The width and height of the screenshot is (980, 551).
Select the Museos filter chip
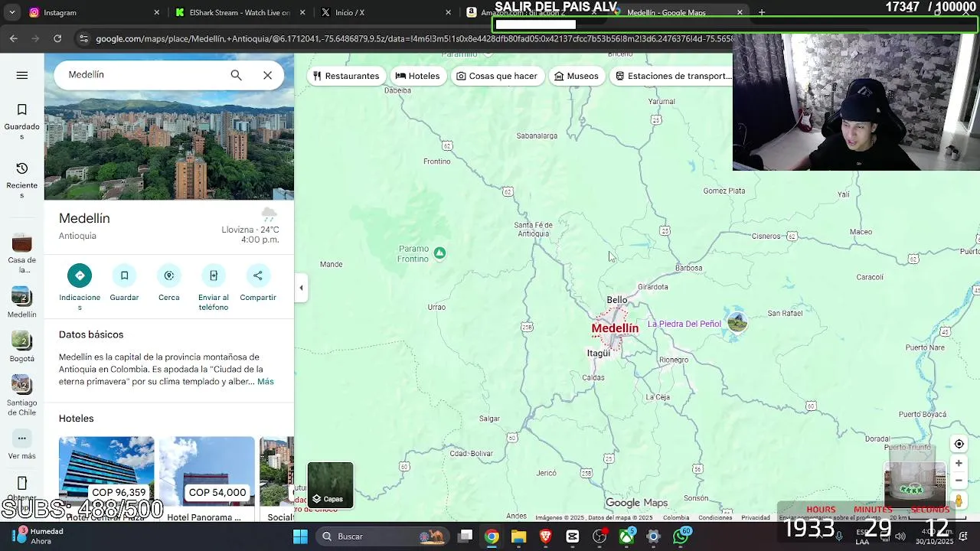click(577, 76)
